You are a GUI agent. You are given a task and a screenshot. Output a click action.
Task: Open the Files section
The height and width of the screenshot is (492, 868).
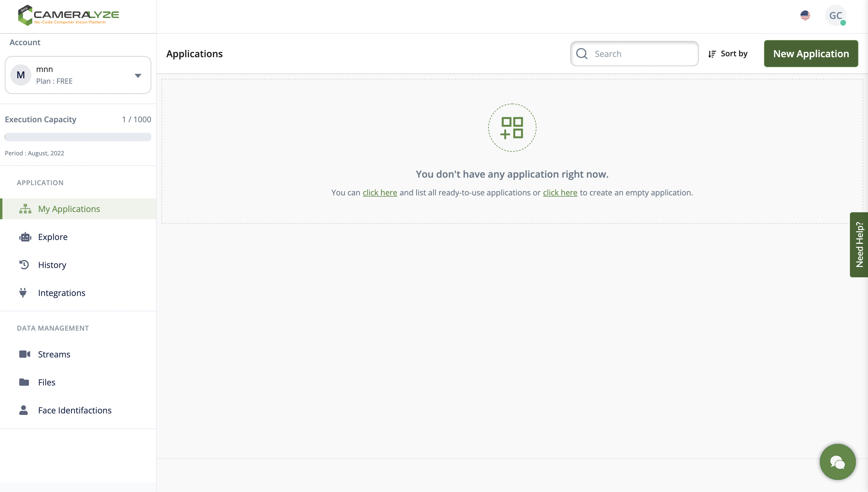[47, 382]
